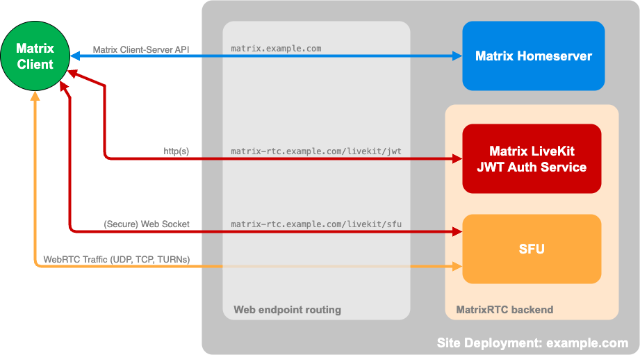Click the red arrowhead entering JWT Auth Service
The width and height of the screenshot is (640, 364).
457,159
